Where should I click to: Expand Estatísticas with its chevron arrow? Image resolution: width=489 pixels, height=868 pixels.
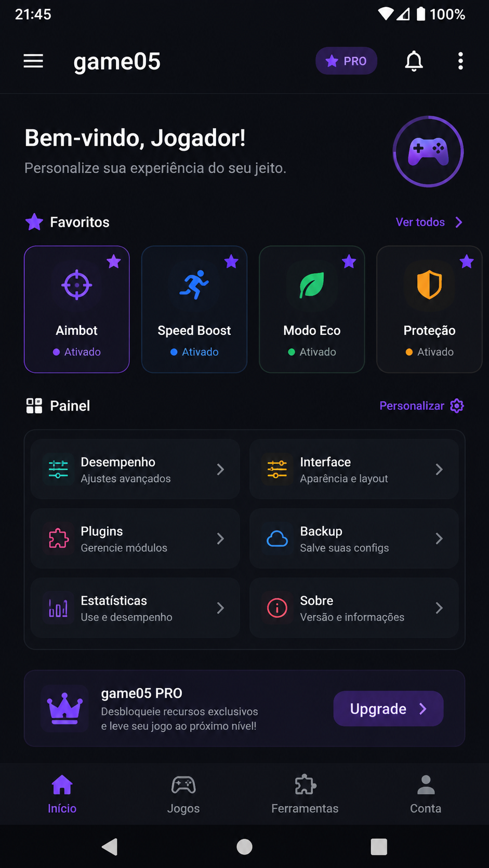point(220,608)
